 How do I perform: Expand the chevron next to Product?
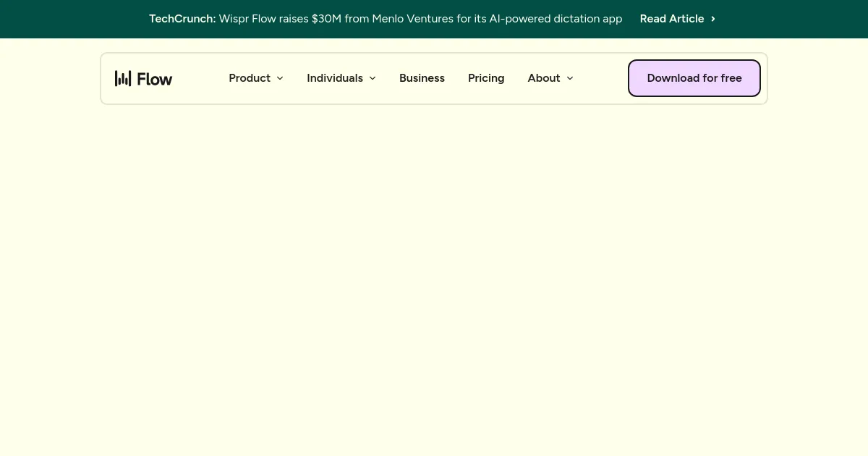pos(280,78)
